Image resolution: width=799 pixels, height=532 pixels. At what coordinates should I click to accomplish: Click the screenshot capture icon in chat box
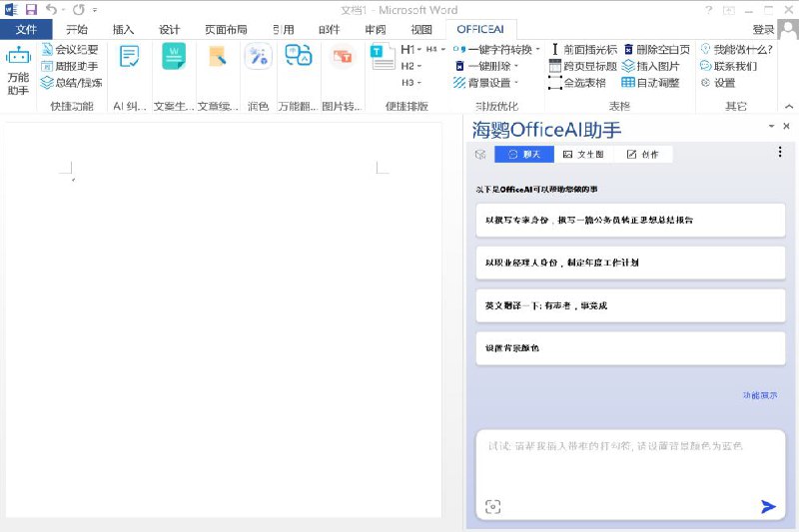pyautogui.click(x=492, y=506)
